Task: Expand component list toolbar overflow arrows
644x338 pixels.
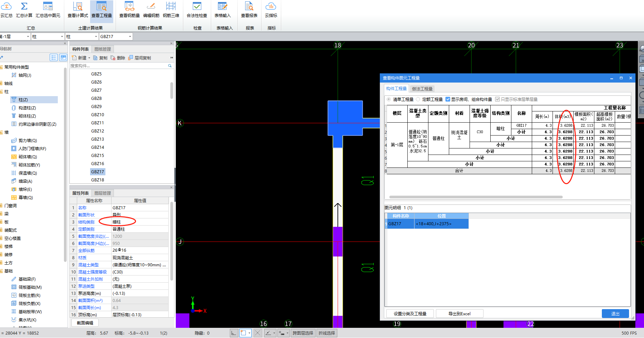Action: pyautogui.click(x=172, y=58)
